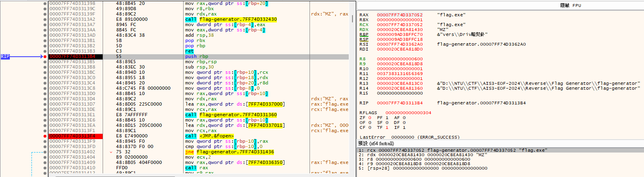
Task: Select the LastError ERROR_SUCCESS entry
Action: 410,137
